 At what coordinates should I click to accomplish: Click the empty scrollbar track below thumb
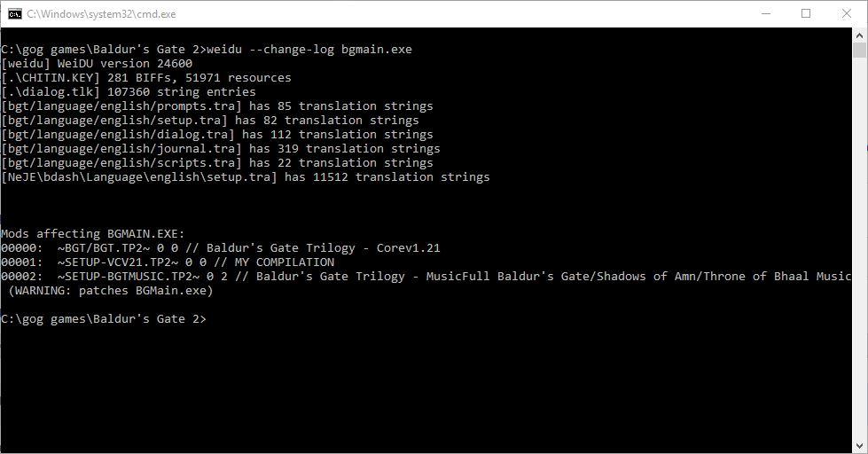pyautogui.click(x=859, y=249)
